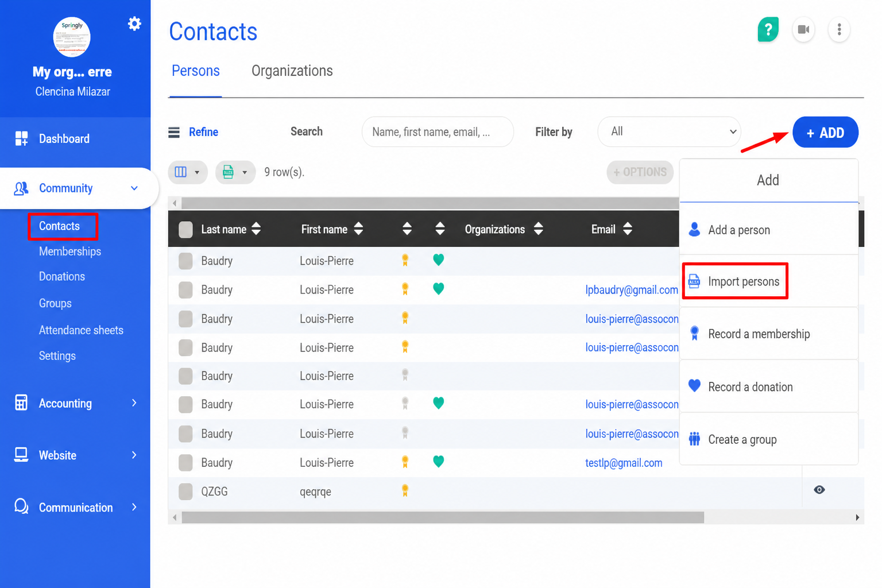Open the green help question mark icon

tap(768, 29)
